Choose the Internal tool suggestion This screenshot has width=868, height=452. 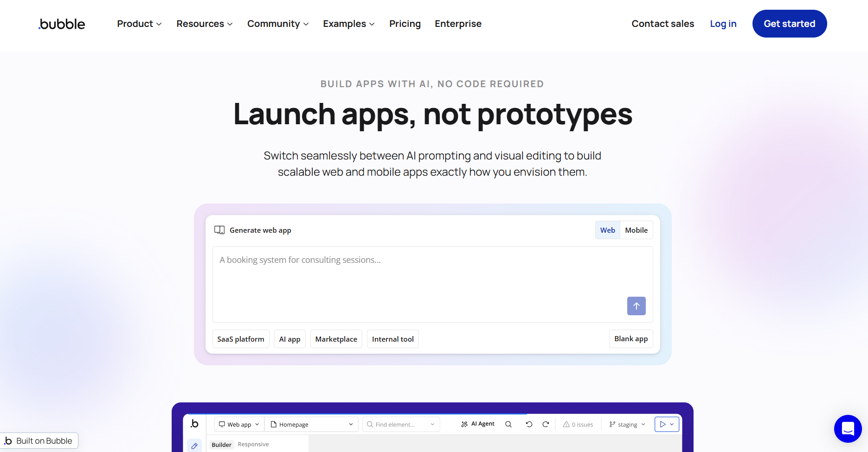[393, 339]
